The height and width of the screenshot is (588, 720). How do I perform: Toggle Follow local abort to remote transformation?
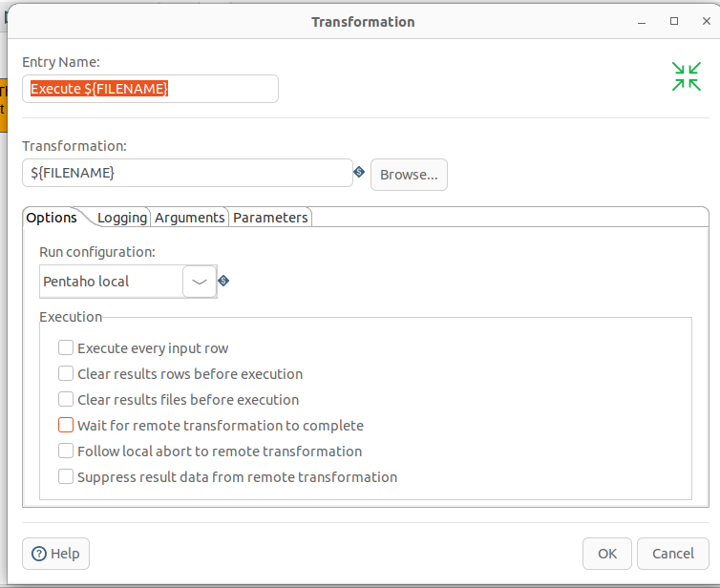coord(66,451)
